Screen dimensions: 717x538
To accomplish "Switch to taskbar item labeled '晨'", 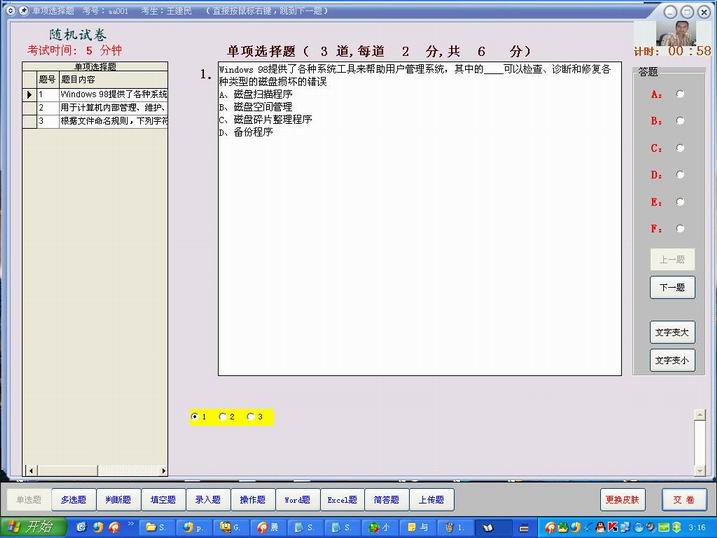I will (268, 527).
